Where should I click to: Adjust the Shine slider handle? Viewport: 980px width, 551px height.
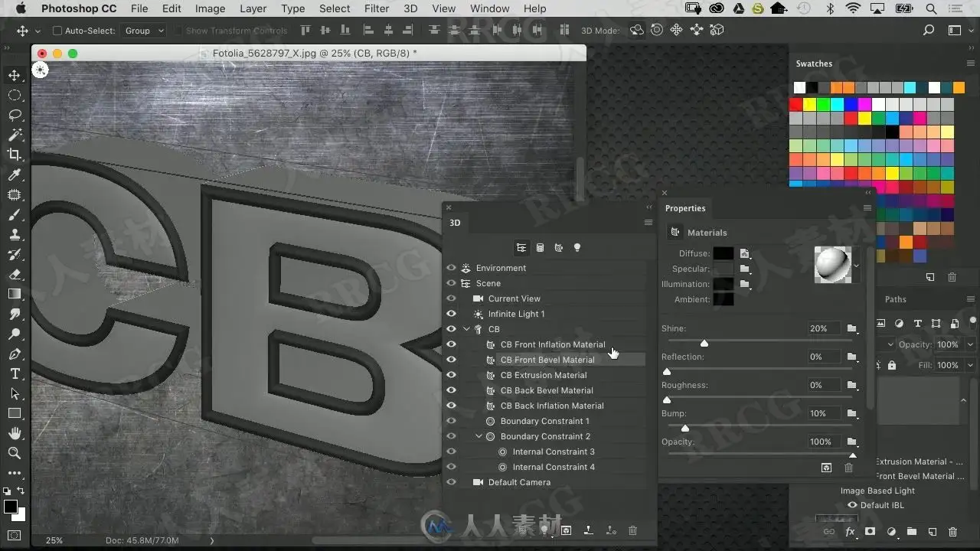tap(704, 343)
